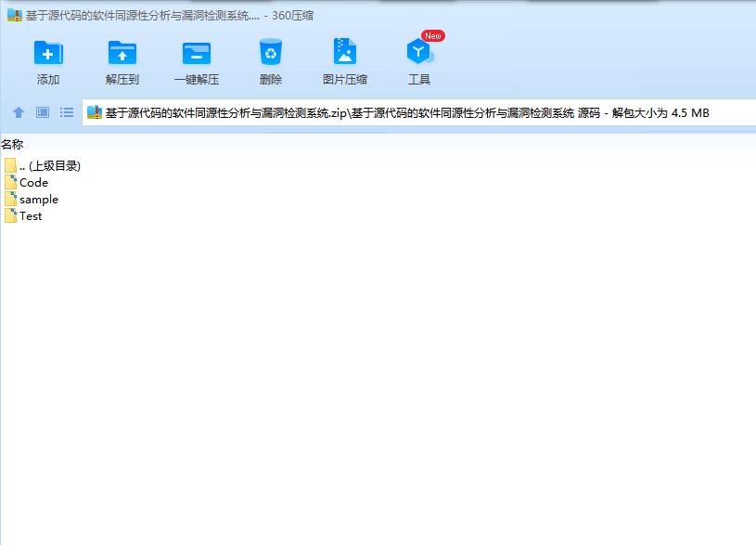Screen dimensions: 756x545
Task: Click the 删除 (Delete) trash icon
Action: (271, 52)
